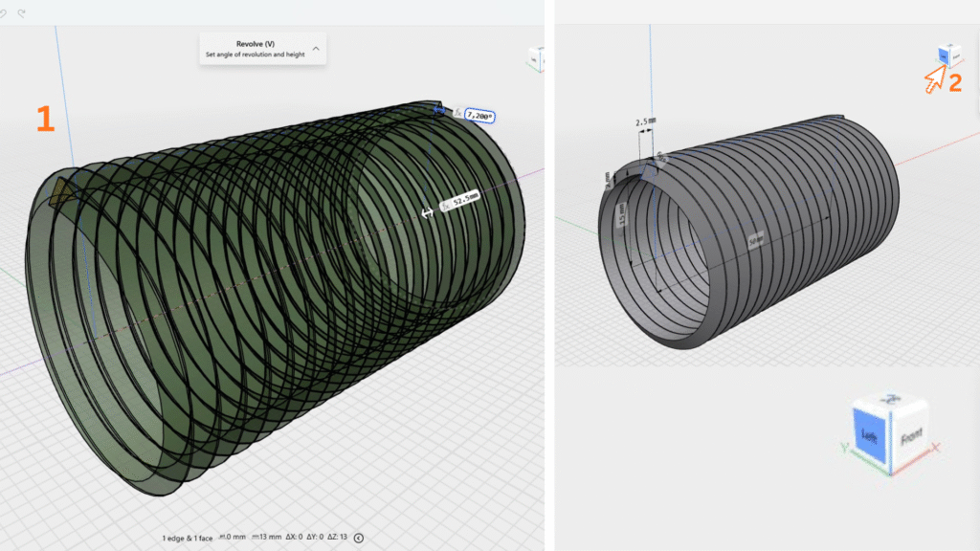Image resolution: width=980 pixels, height=551 pixels.
Task: Expand the status bar circular chevron icon
Action: click(x=359, y=538)
